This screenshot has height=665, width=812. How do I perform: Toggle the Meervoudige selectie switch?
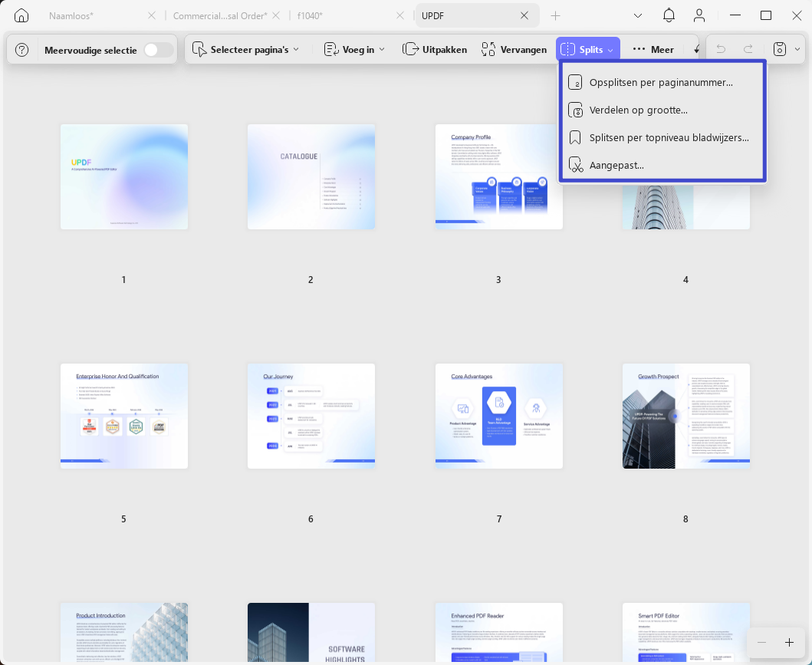click(x=159, y=50)
